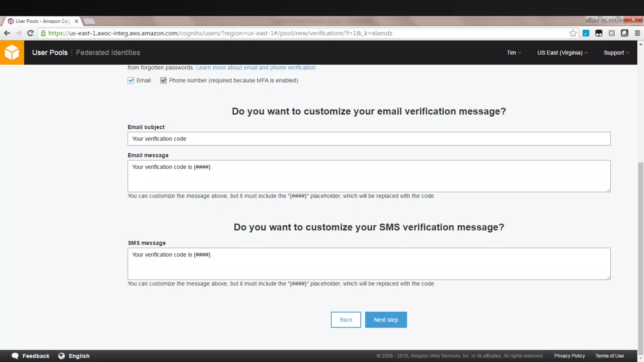The image size is (644, 362).
Task: Switch to Federated Identities tab
Action: (x=108, y=52)
